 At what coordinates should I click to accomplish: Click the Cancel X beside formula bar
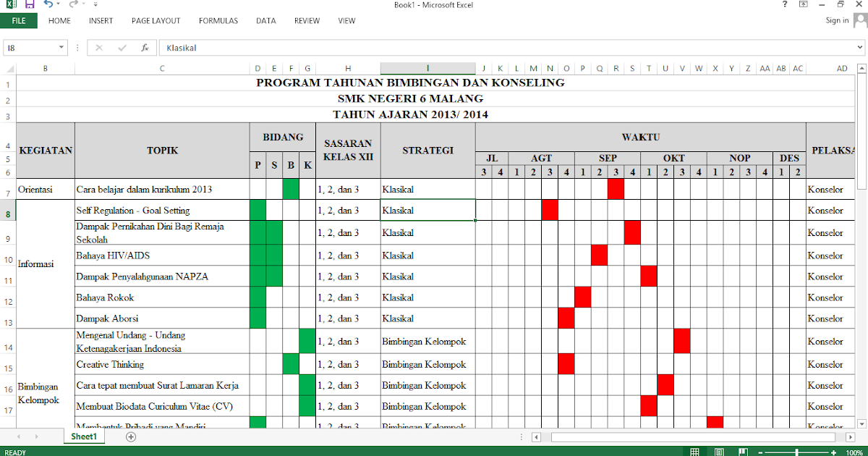tap(99, 48)
